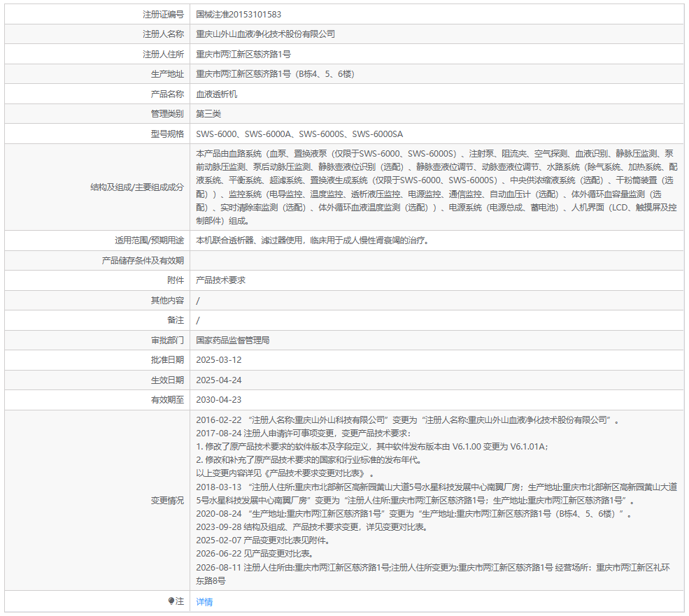This screenshot has width=689, height=616.
Task: Select the 2017-08-24 change record line
Action: tap(303, 434)
